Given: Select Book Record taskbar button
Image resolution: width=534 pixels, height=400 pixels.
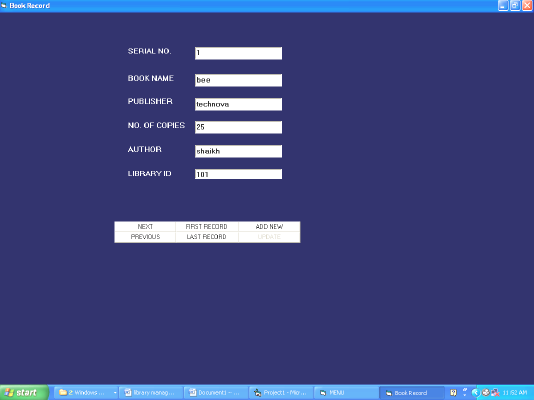Looking at the screenshot, I should tap(411, 393).
